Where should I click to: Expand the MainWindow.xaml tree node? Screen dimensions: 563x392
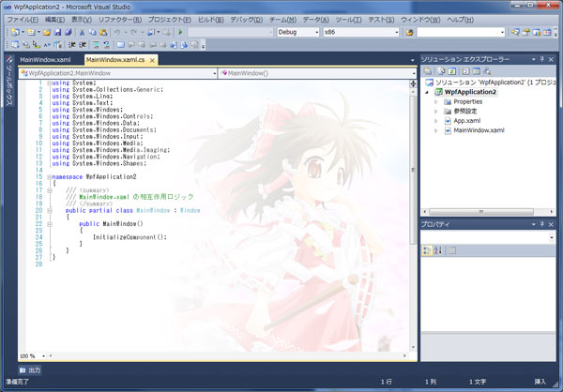(436, 130)
